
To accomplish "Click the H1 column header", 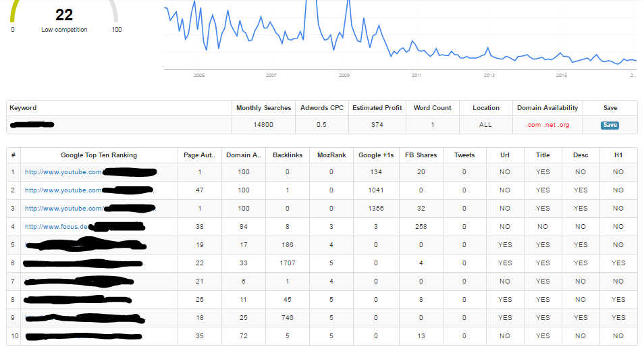I will pos(618,155).
